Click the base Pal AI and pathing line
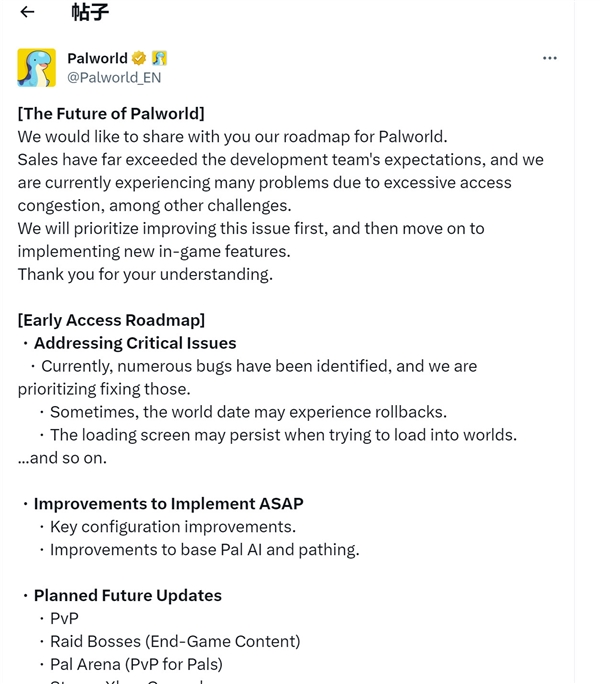Image resolution: width=600 pixels, height=684 pixels. click(204, 549)
